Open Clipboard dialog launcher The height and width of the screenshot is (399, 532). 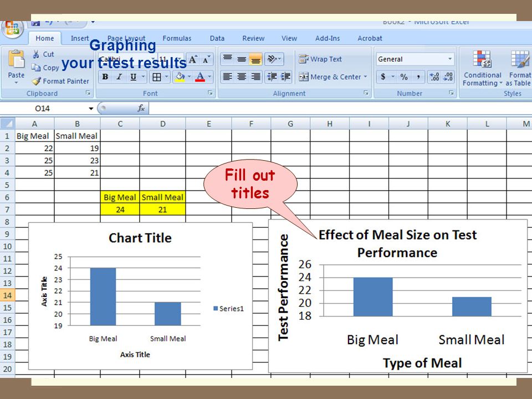[88, 93]
